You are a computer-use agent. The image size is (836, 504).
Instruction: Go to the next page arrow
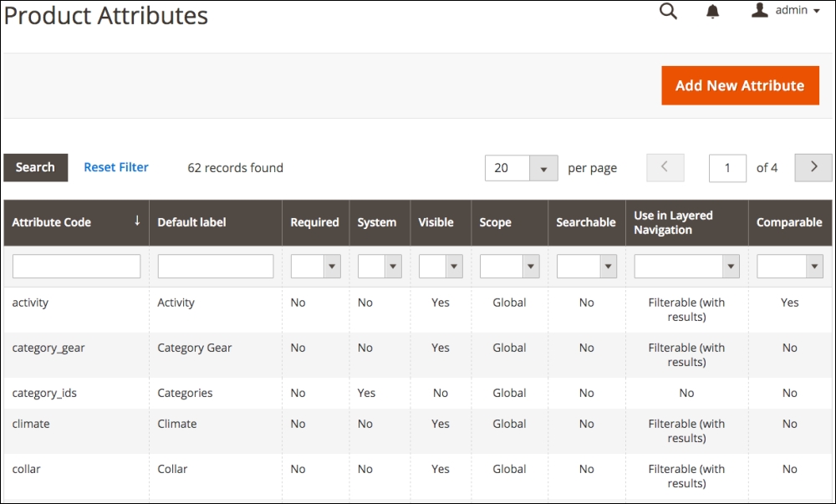point(813,167)
